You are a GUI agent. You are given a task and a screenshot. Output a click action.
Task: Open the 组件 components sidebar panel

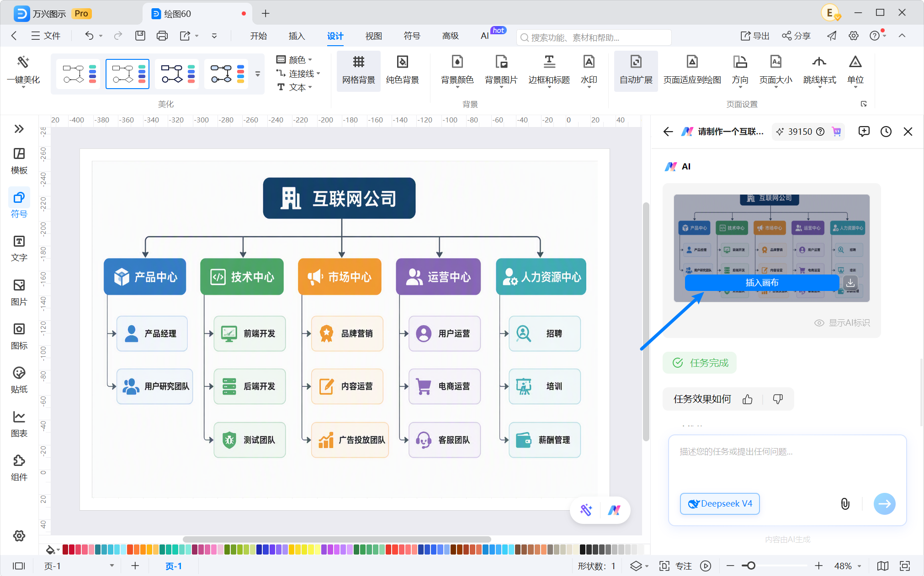click(x=19, y=468)
